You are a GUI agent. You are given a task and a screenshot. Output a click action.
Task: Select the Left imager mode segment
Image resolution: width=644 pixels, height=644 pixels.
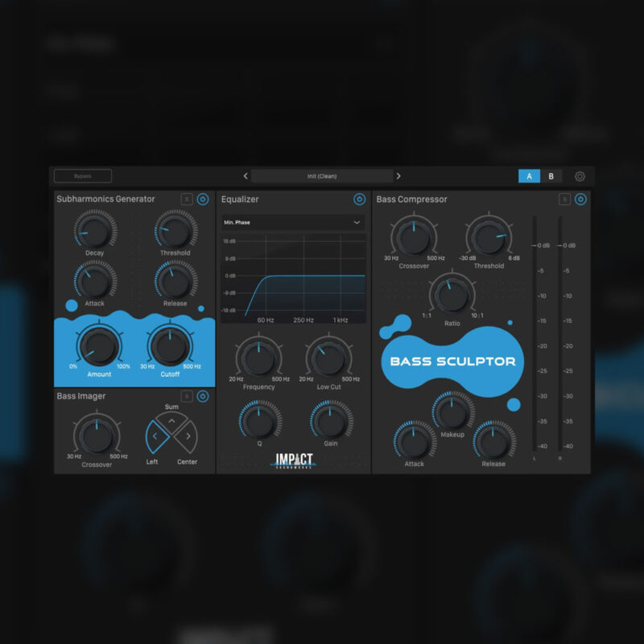coord(156,436)
